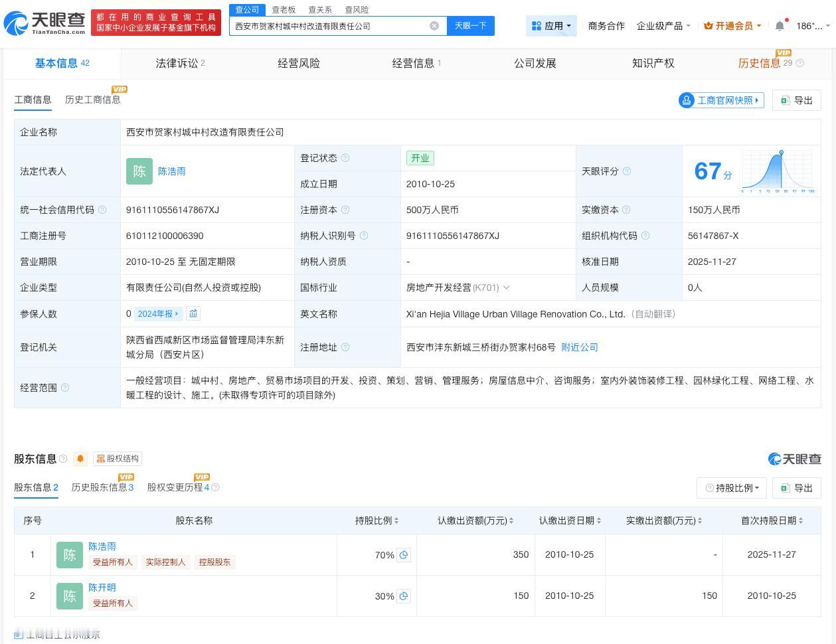Click 陈开明's avatar in the shareholder table
The width and height of the screenshot is (836, 644).
click(x=70, y=596)
